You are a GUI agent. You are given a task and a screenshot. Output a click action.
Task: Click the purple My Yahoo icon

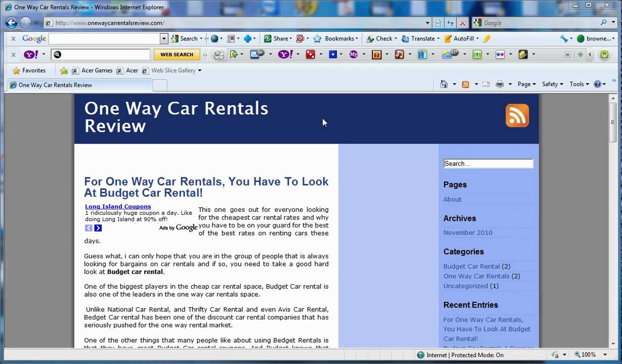[x=353, y=54]
